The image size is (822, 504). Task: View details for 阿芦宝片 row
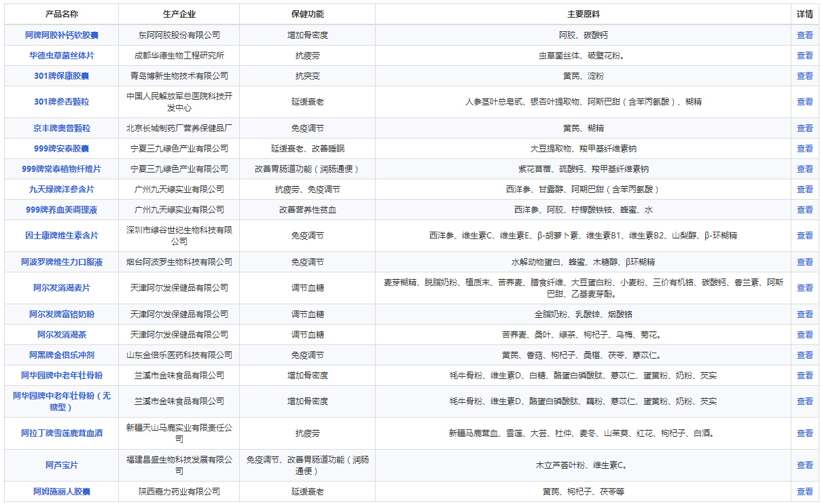804,465
